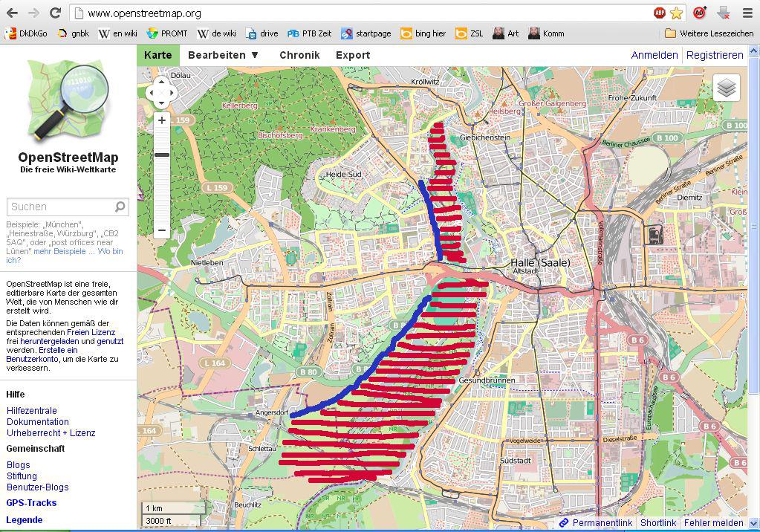The width and height of the screenshot is (760, 532).
Task: Open the Export tab
Action: 353,55
